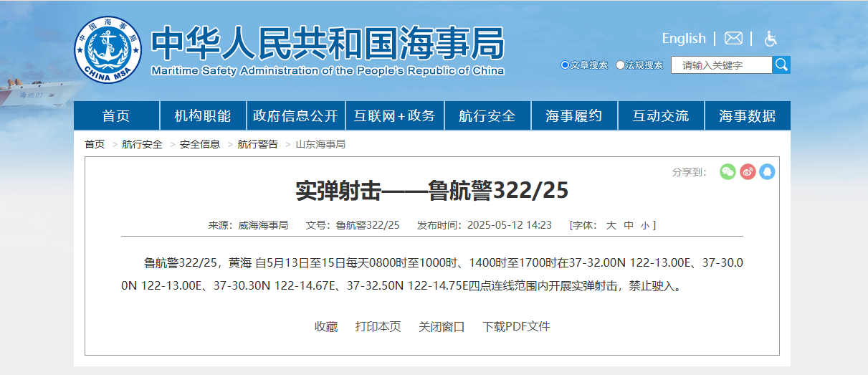Share article via QQ icon
Screen dimensions: 868x375
click(x=767, y=171)
